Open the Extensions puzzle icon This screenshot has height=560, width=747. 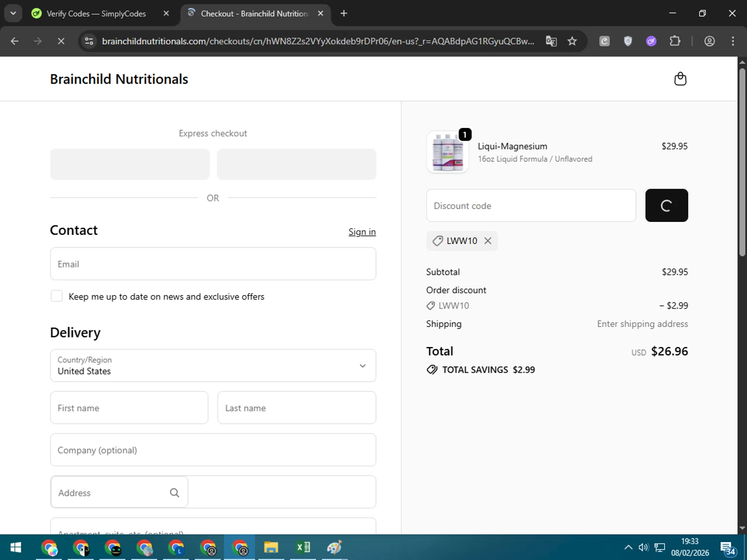[675, 41]
